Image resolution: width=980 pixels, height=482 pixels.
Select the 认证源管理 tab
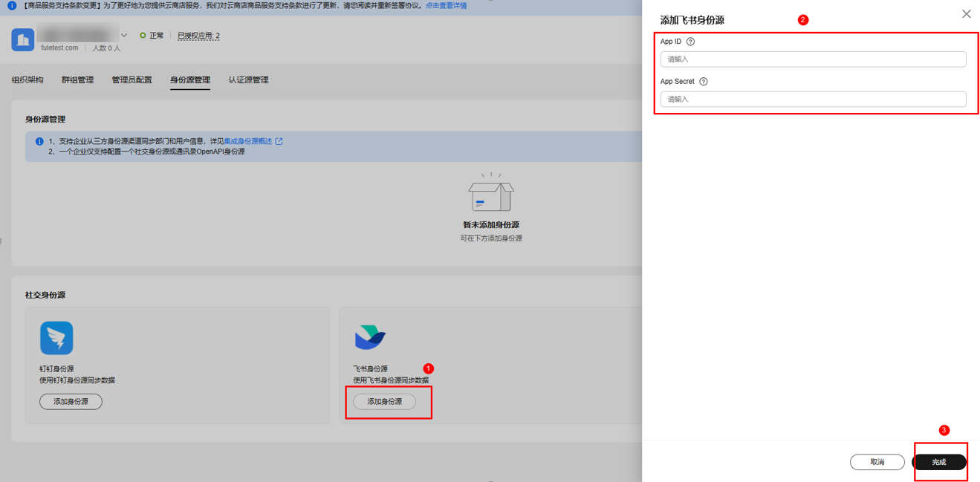[x=248, y=80]
